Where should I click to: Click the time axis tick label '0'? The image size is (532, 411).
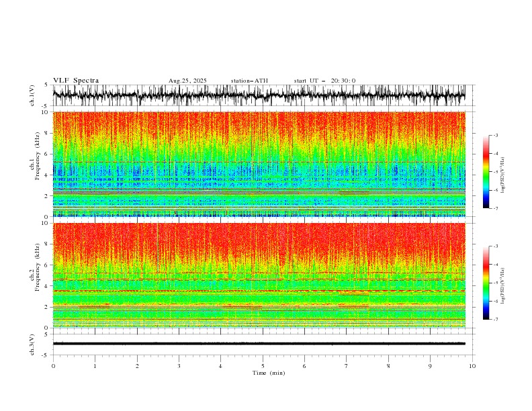point(53,366)
